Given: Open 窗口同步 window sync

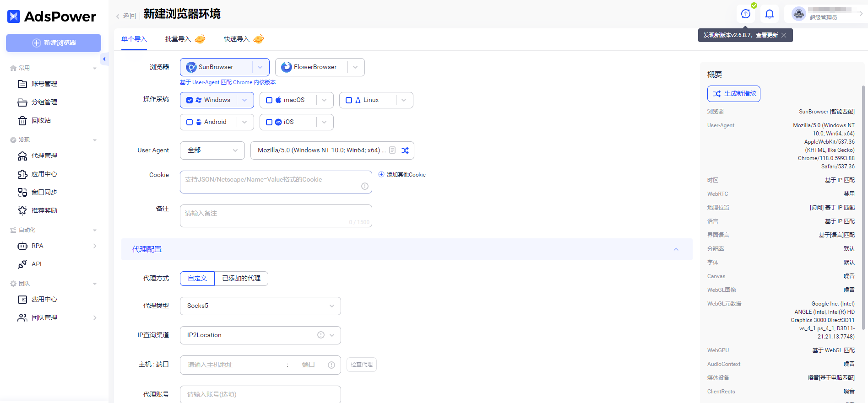Looking at the screenshot, I should (x=44, y=193).
